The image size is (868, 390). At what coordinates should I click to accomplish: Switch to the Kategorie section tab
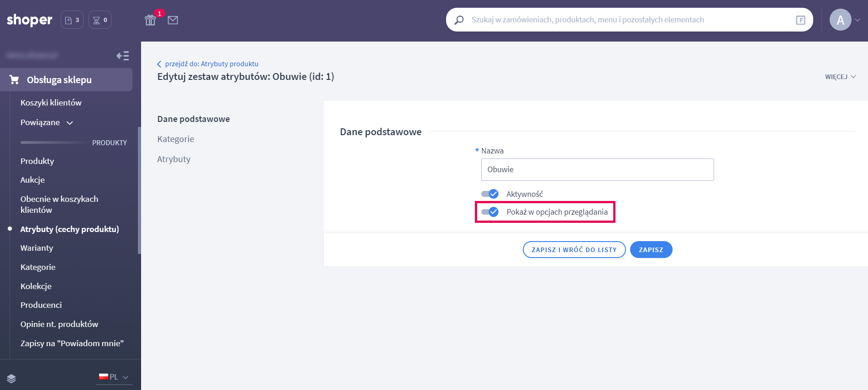click(x=176, y=139)
